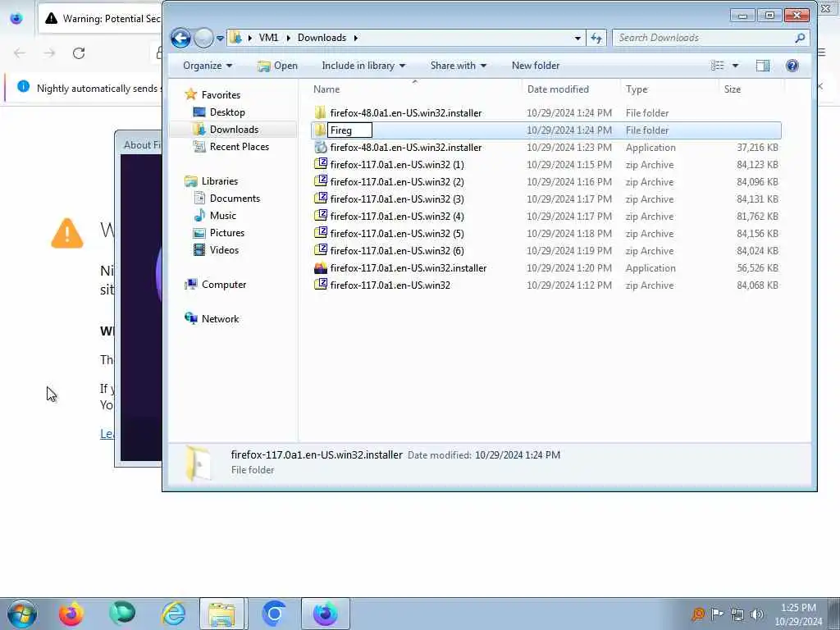The image size is (840, 630).
Task: Open the clock showing 1:25 PM
Action: [x=798, y=614]
